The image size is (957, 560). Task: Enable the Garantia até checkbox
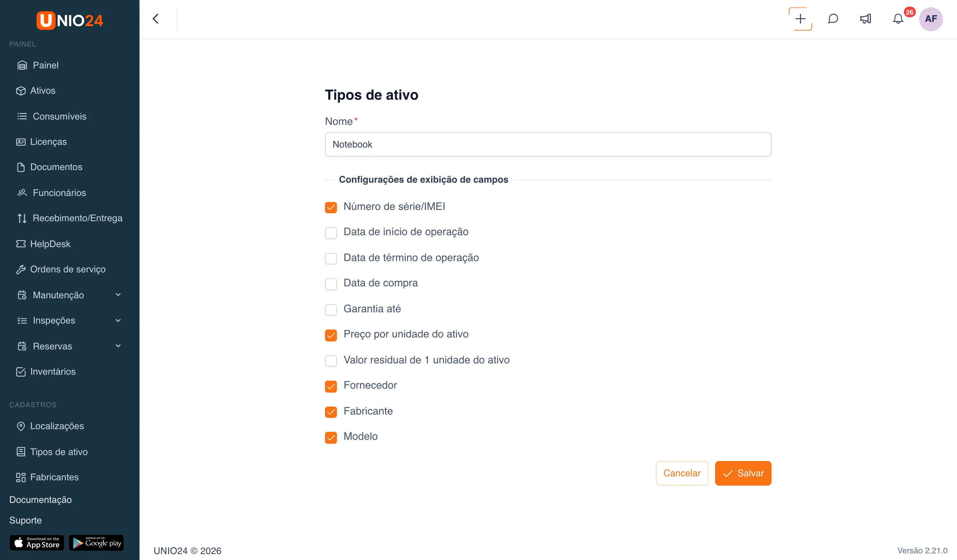(x=331, y=310)
